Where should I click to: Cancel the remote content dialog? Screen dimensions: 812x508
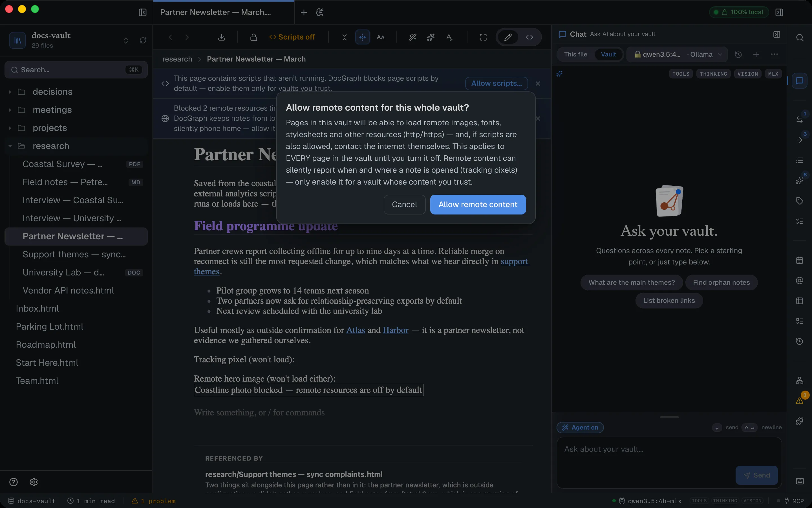pos(404,204)
